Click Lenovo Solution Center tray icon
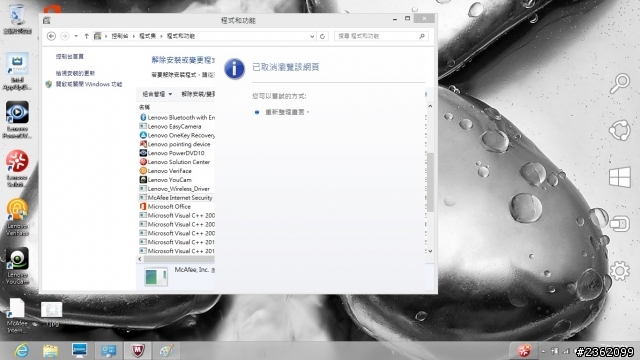The image size is (640, 360). click(x=524, y=351)
